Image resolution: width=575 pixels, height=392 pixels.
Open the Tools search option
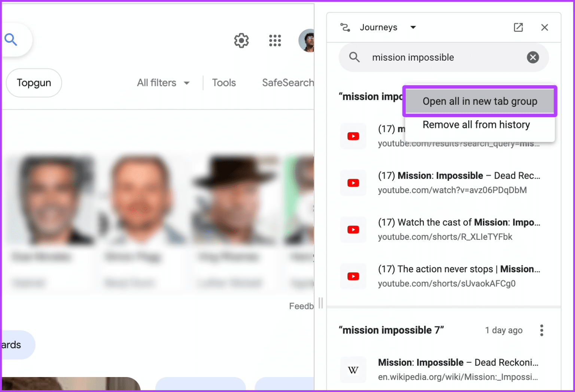(x=224, y=83)
